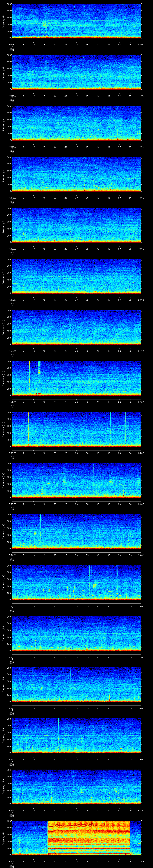
Task: Click the tall spike near 38 seconds in 7:53:00 panel
Action: tap(94, 479)
